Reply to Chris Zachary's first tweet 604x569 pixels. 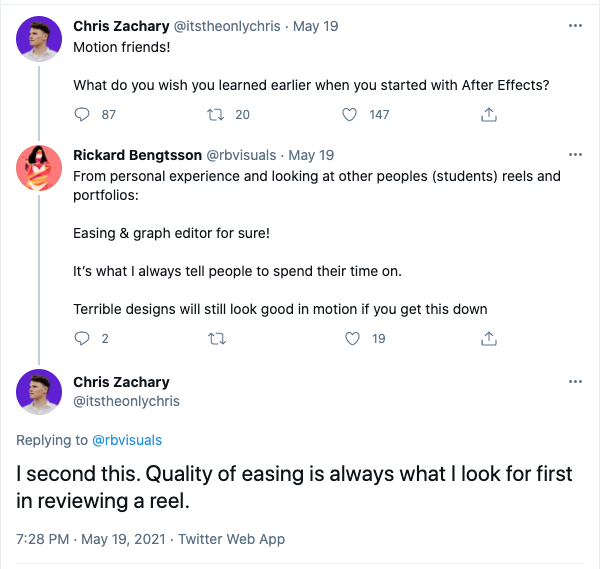83,115
